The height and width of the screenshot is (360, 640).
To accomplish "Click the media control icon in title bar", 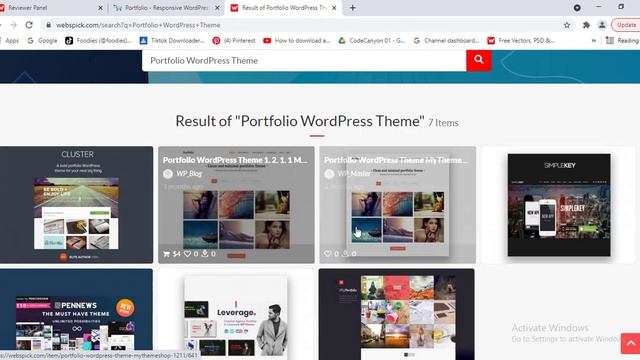I will (577, 8).
